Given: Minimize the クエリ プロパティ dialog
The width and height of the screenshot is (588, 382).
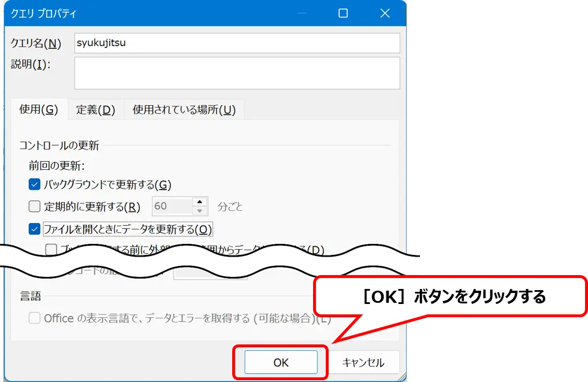Looking at the screenshot, I should click(x=302, y=13).
